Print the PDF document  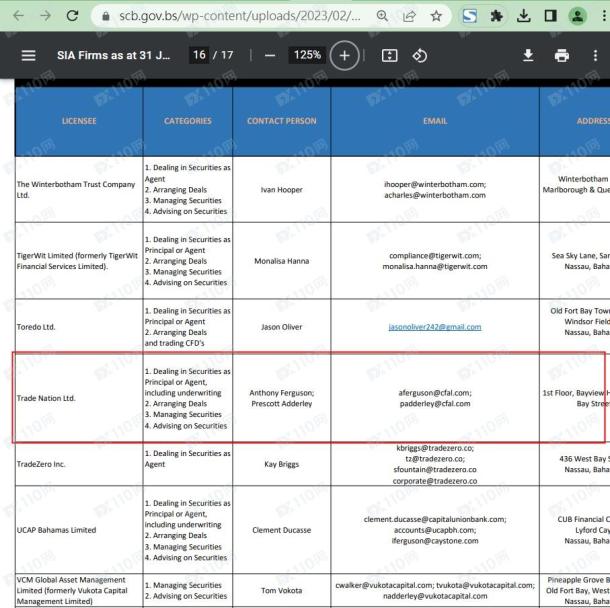click(x=562, y=56)
